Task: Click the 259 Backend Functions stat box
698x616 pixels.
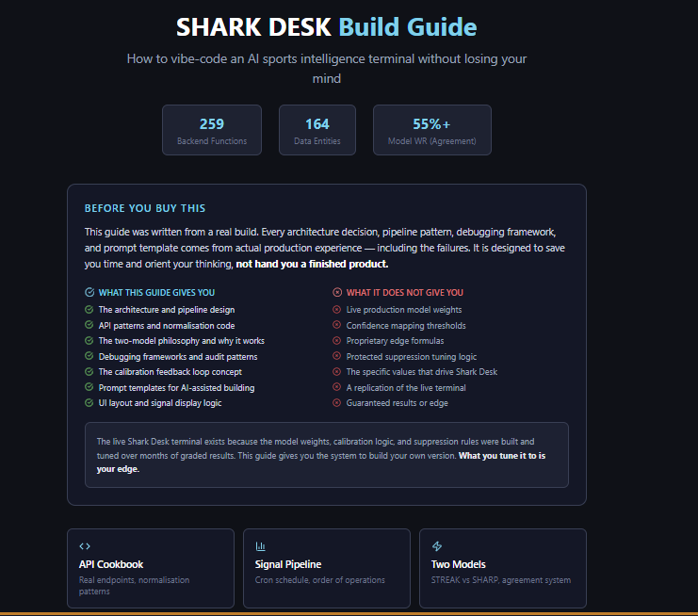Action: pos(212,130)
